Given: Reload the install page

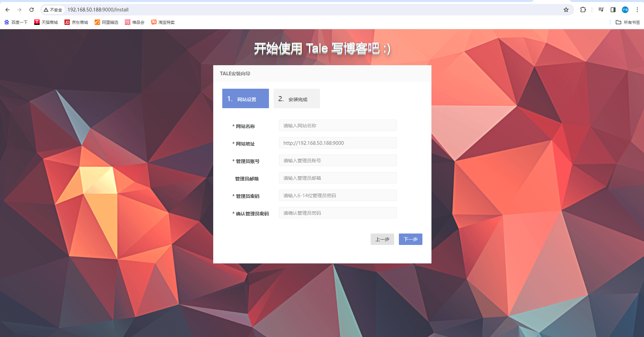Looking at the screenshot, I should pos(32,10).
